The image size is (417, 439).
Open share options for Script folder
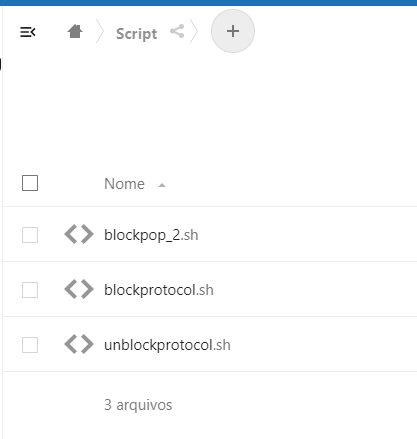(x=177, y=32)
